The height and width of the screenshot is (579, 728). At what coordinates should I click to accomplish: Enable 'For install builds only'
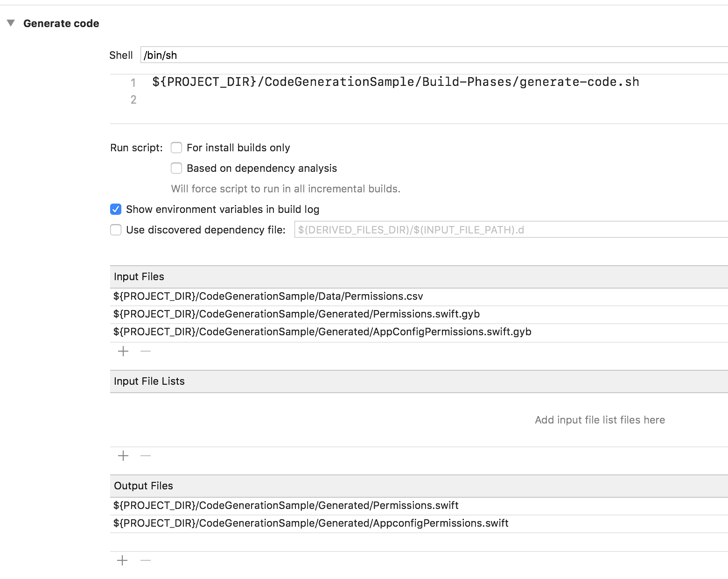click(x=176, y=148)
